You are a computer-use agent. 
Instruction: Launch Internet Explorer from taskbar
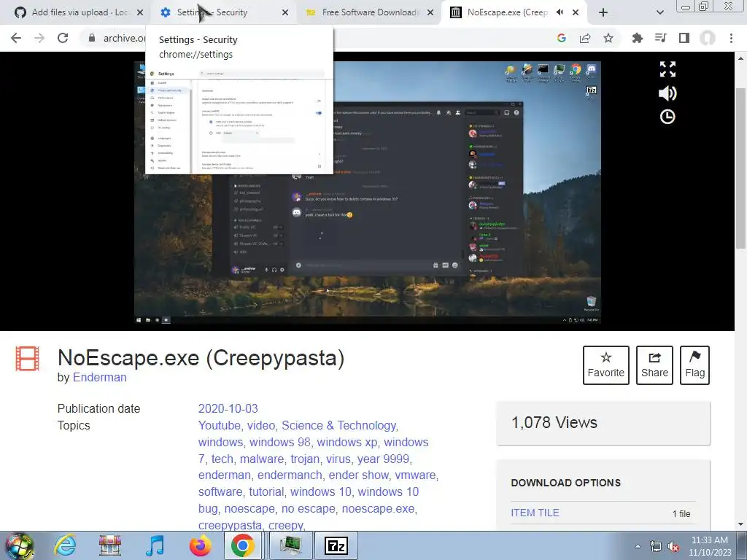click(x=65, y=545)
